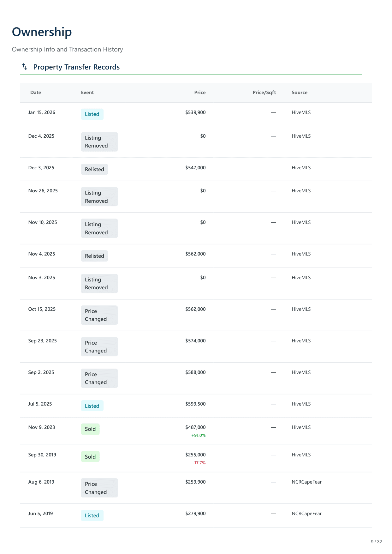Viewport: 392px width, 554px height.
Task: Select the Price Changed badge for Oct 15, 2025
Action: [x=99, y=315]
